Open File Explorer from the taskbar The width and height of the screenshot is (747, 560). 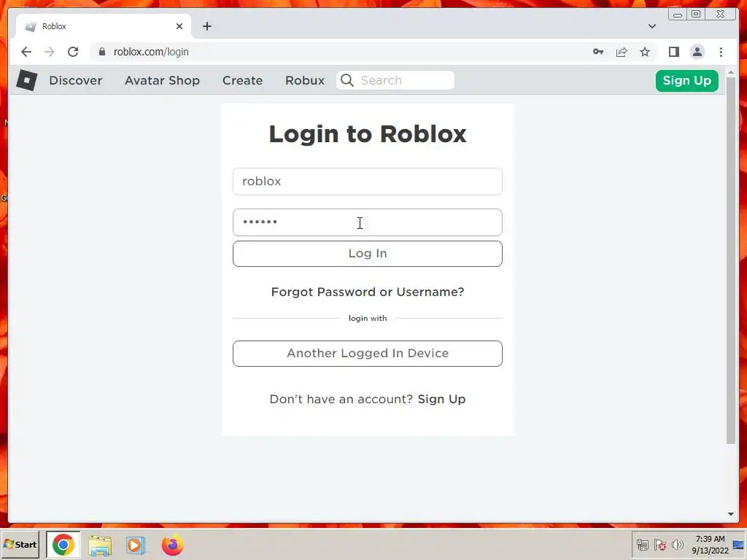coord(99,545)
